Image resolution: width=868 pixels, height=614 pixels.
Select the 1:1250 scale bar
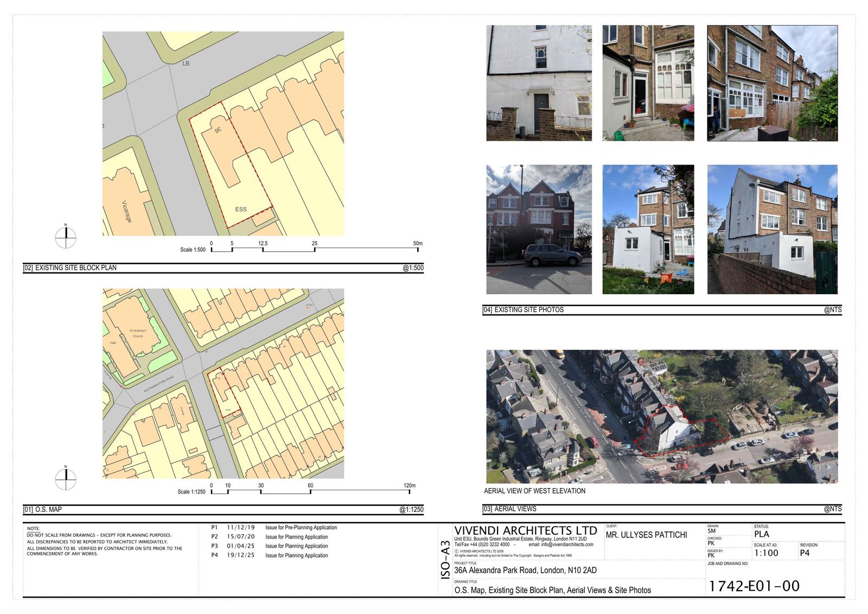tap(310, 492)
